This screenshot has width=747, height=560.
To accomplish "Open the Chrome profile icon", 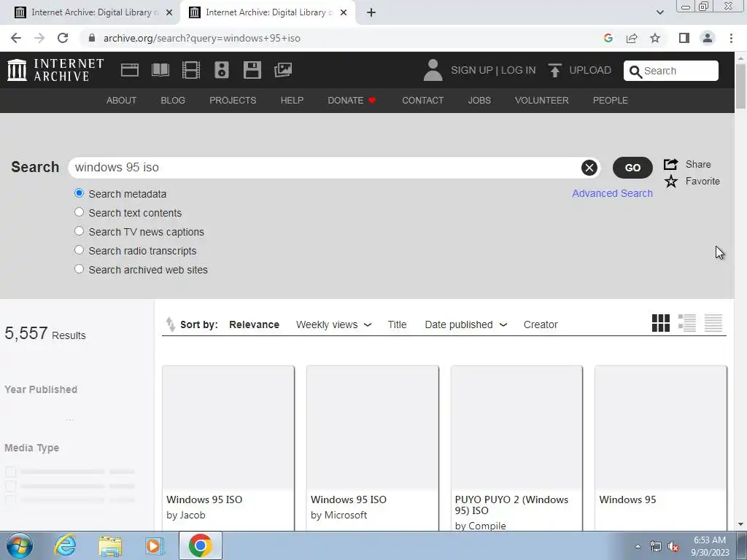I will click(708, 38).
